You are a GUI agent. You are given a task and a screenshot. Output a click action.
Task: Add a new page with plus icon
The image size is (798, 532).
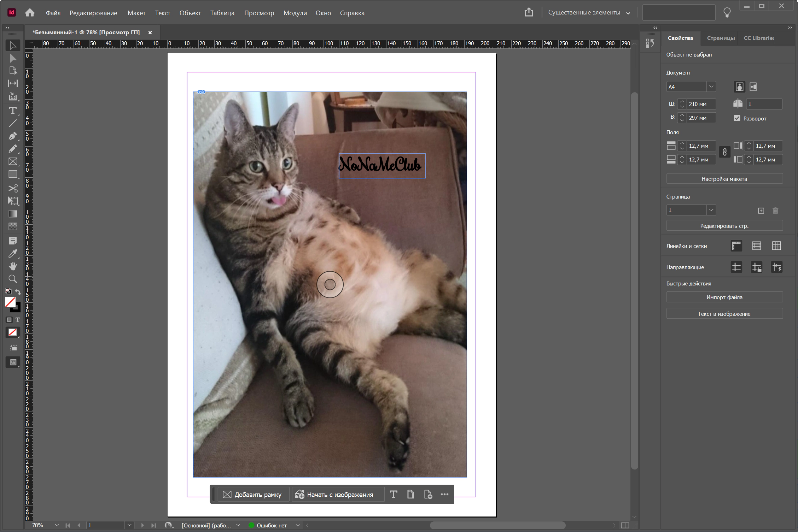761,211
